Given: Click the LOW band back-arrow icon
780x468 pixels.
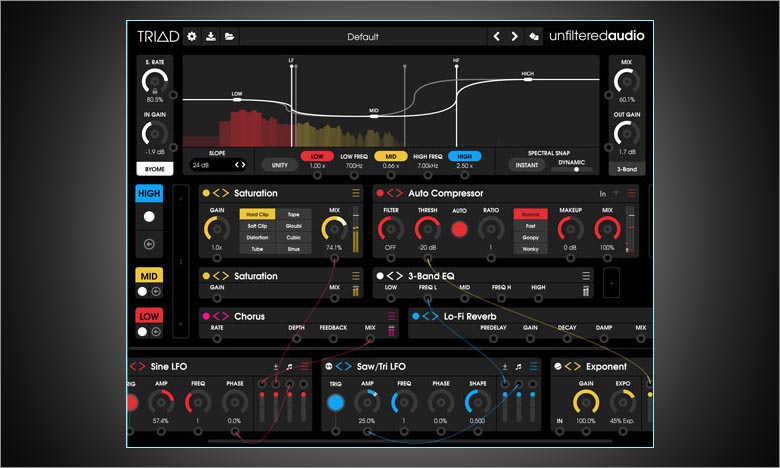Looking at the screenshot, I should click(x=156, y=332).
